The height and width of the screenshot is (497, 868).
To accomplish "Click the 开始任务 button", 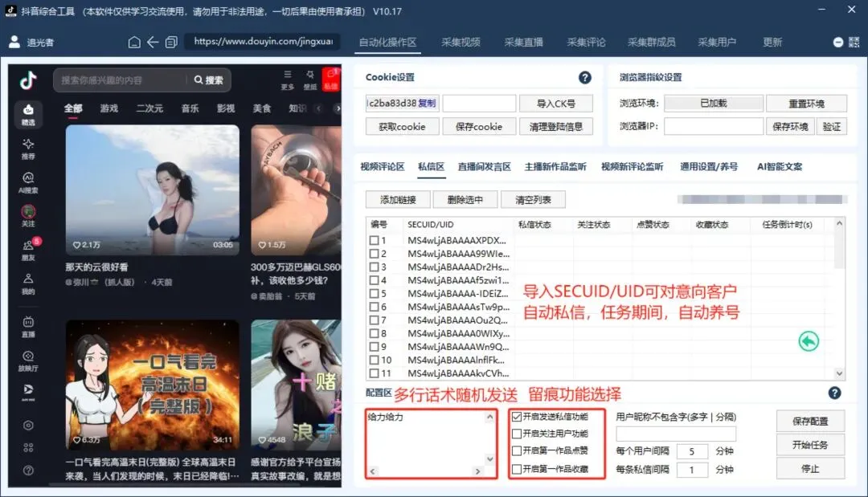I will (x=810, y=445).
